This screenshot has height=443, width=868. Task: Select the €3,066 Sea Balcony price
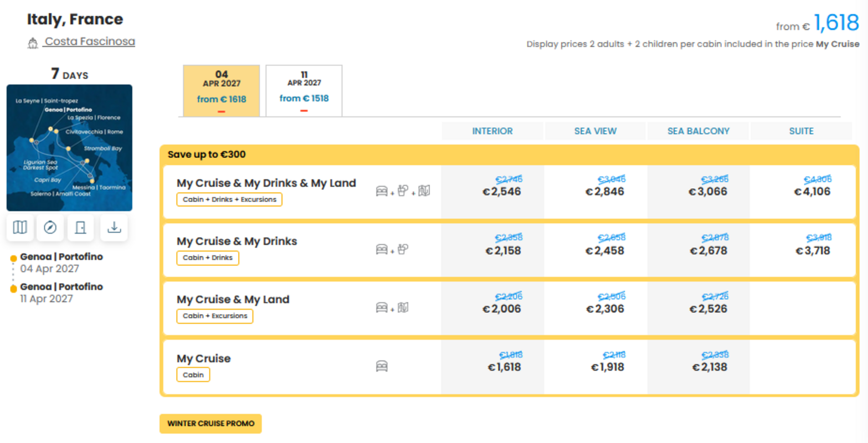click(708, 192)
